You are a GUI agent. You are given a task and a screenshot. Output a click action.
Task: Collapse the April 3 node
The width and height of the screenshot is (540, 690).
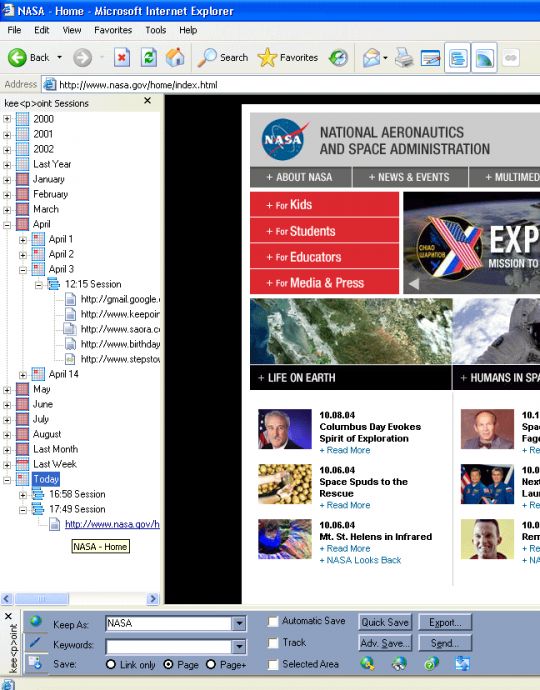[x=23, y=270]
